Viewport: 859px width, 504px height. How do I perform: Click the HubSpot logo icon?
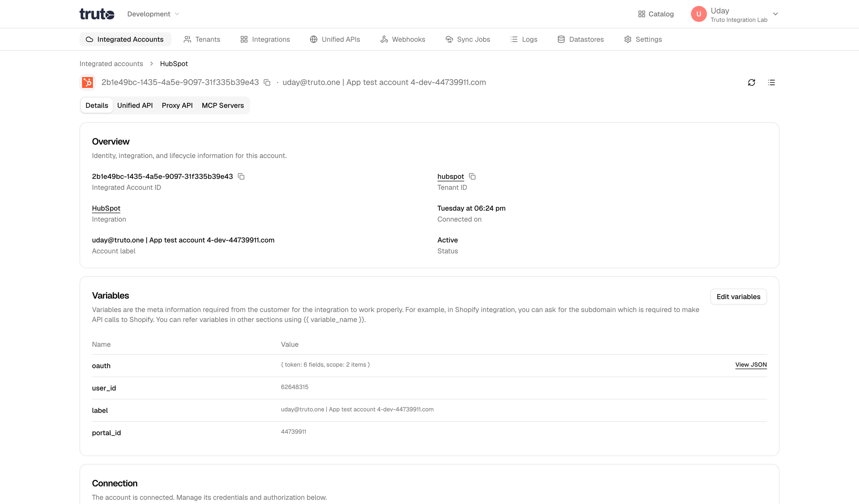coord(87,82)
